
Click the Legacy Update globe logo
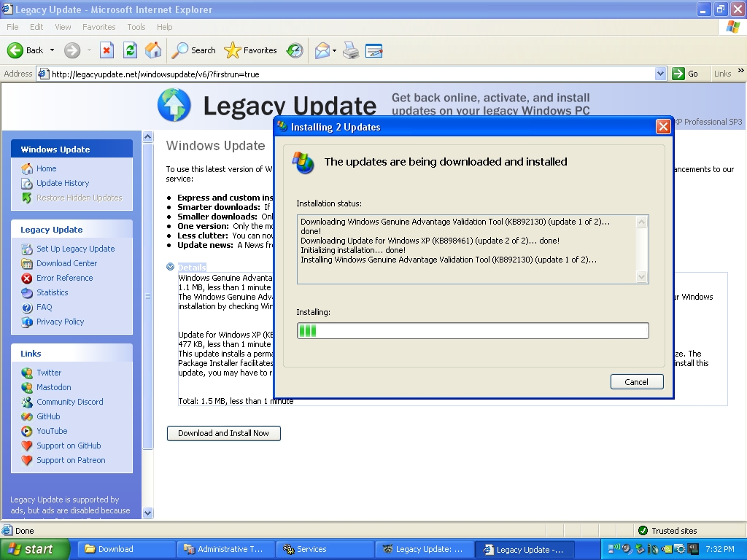coord(174,105)
